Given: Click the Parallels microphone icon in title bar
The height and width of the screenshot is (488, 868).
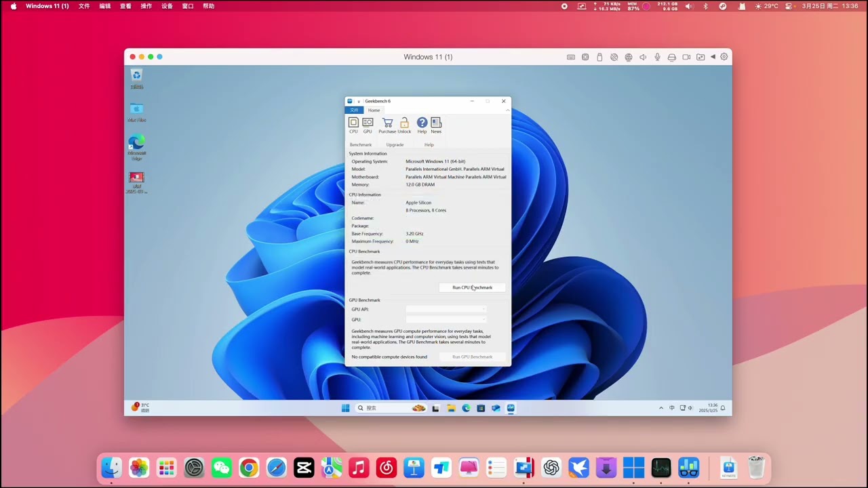Looking at the screenshot, I should click(x=657, y=57).
